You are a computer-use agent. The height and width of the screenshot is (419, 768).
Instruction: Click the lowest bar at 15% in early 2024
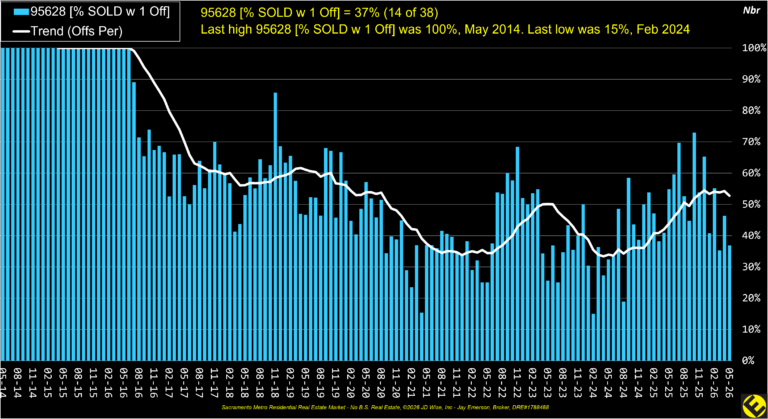[593, 337]
